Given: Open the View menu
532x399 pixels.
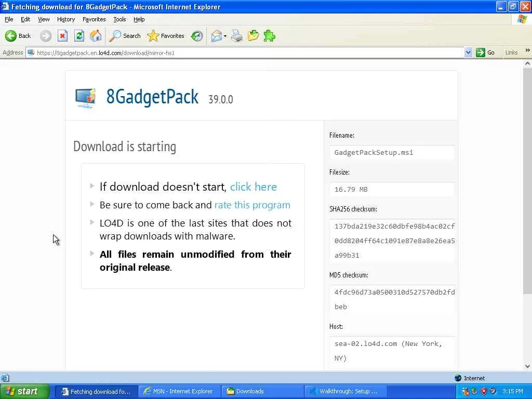Looking at the screenshot, I should 44,19.
